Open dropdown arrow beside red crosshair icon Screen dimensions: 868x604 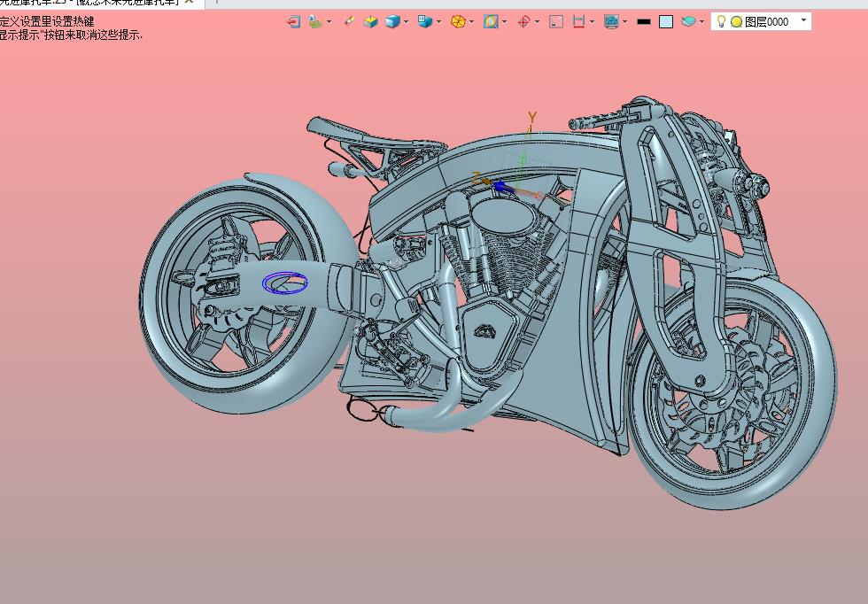[x=537, y=22]
